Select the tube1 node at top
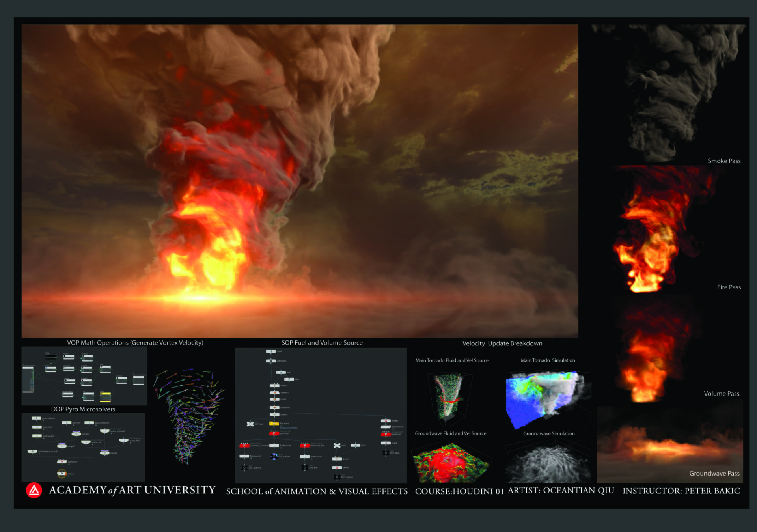757x532 pixels. (271, 351)
